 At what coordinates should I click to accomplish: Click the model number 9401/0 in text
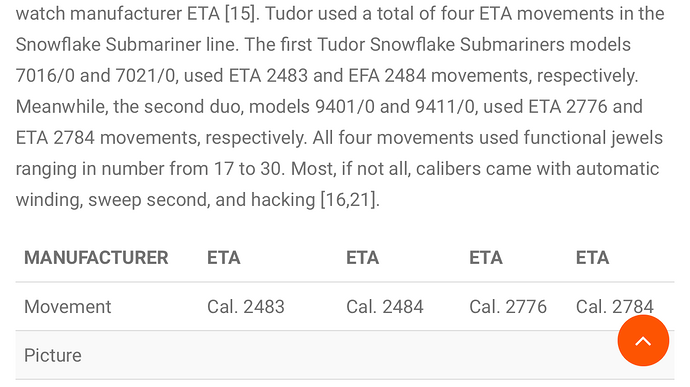345,107
